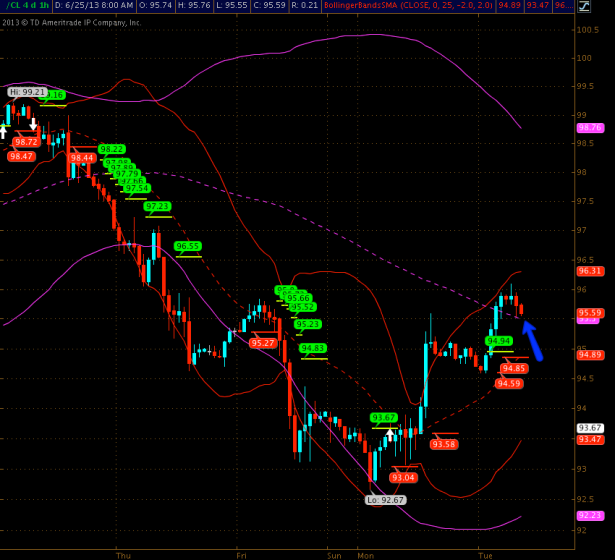Click the red 93.58 price bubble
Viewport: 615px width, 560px height.
tap(444, 444)
